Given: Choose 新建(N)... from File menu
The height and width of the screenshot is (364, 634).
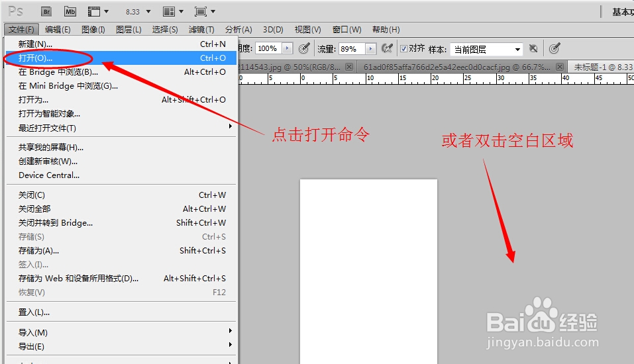Looking at the screenshot, I should 121,44.
